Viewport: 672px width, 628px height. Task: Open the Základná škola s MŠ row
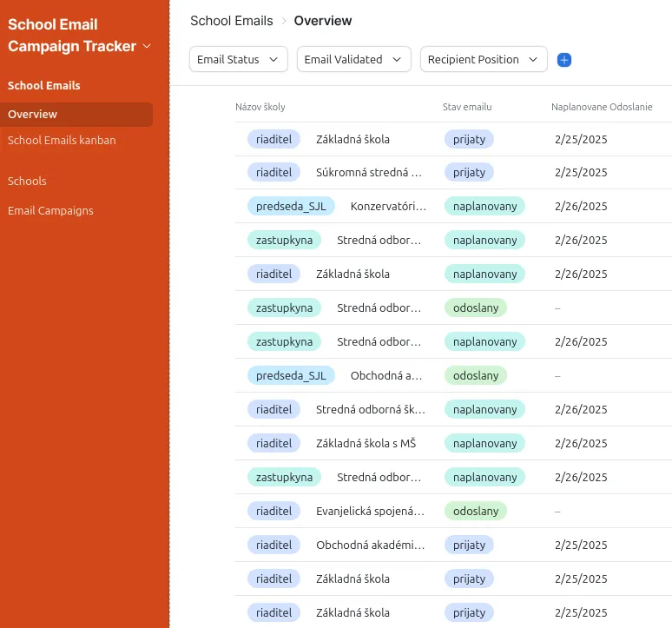[366, 444]
